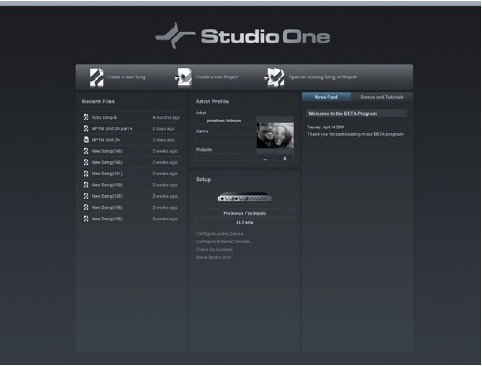Select the Welcome to the BETA Program headline

[x=356, y=114]
